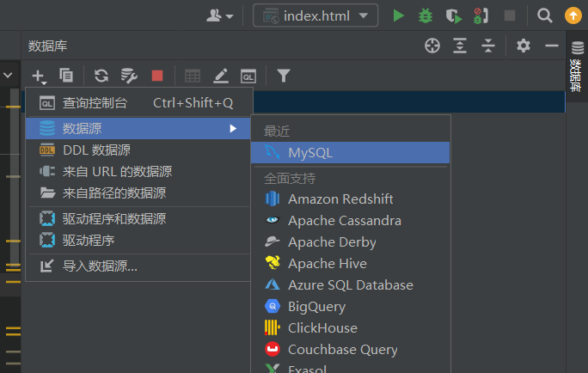Screen dimensions: 588x373
Task: Select Apache Hive data source
Action: [350, 264]
